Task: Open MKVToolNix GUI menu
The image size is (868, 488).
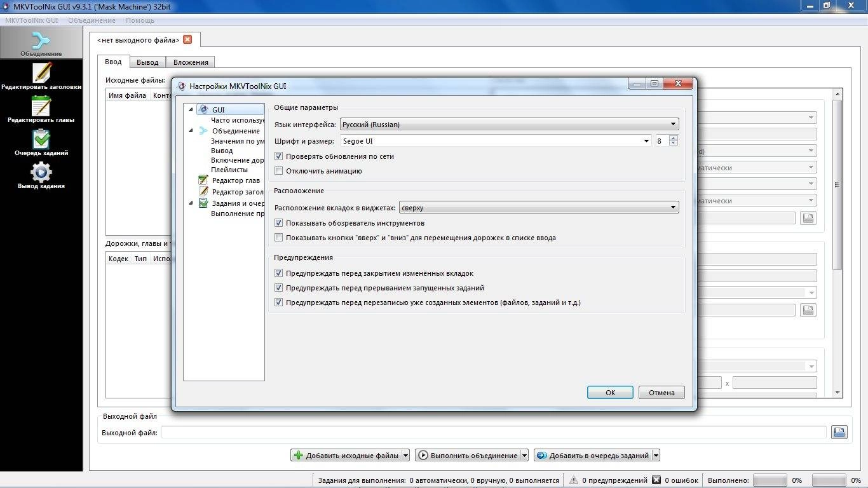Action: [x=32, y=20]
